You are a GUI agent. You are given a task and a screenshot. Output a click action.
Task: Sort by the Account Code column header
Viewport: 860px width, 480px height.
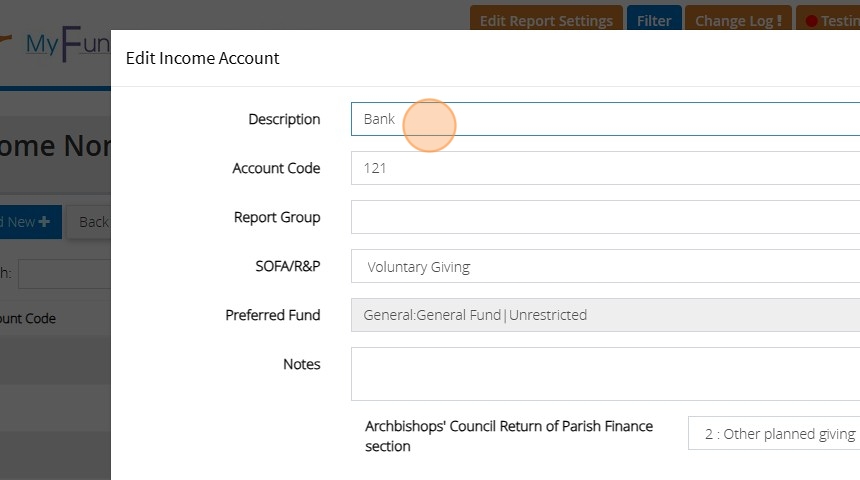tap(28, 319)
